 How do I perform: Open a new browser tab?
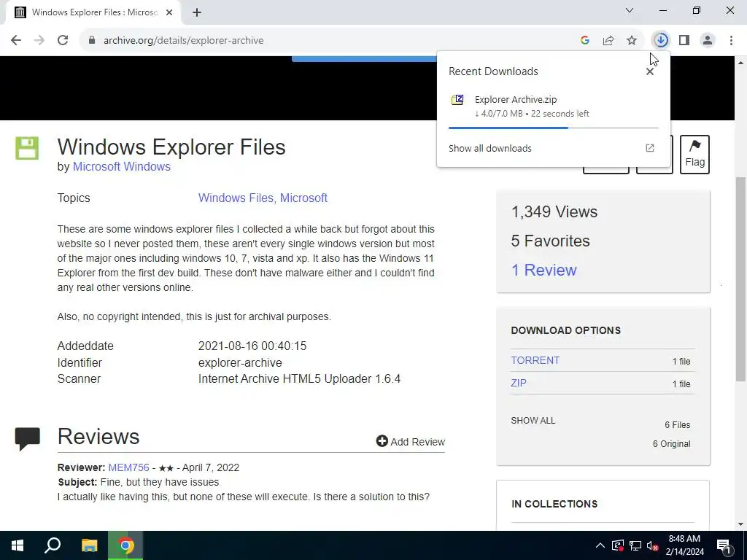pyautogui.click(x=197, y=12)
